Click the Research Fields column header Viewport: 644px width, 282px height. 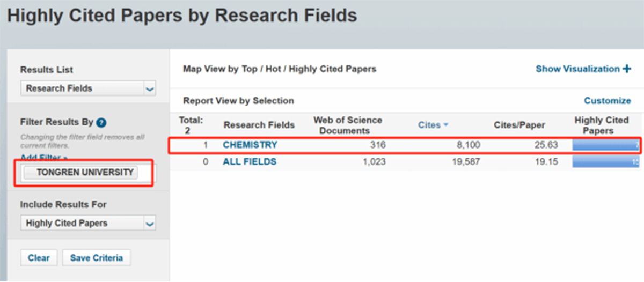pos(259,125)
